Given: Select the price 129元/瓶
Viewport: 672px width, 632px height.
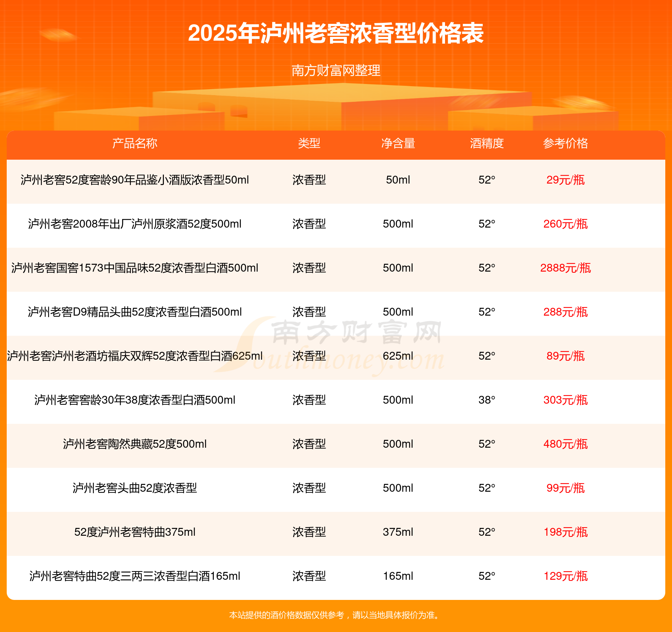Looking at the screenshot, I should point(566,576).
